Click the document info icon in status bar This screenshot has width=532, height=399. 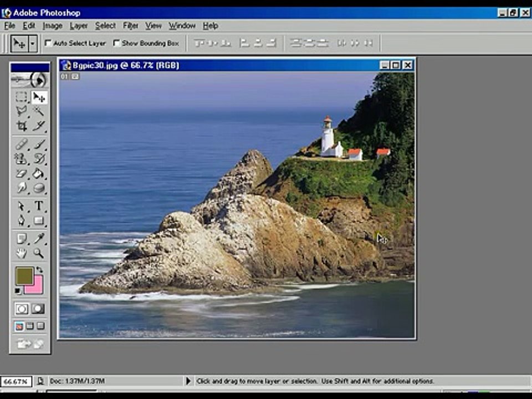tap(40, 381)
